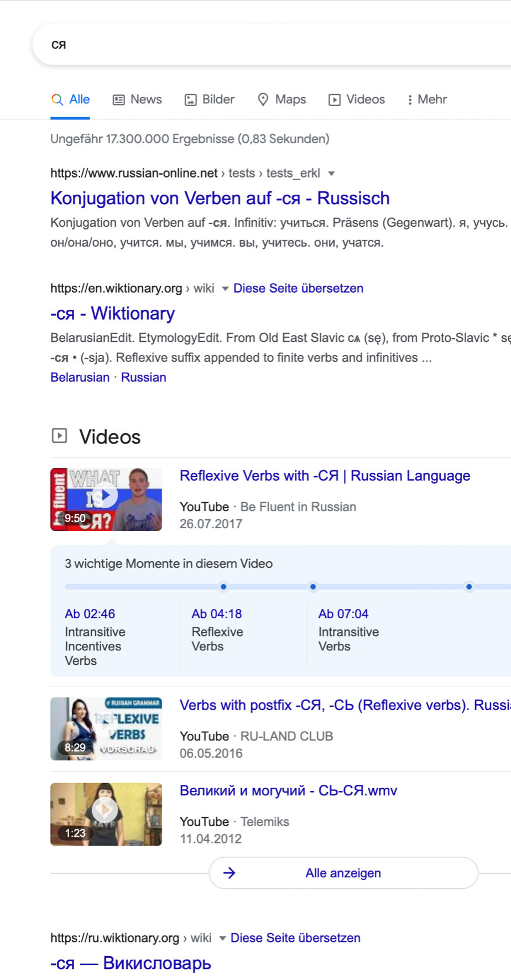
Task: Open 'Verbs with postfix -СЯ, -СЬ' video link
Action: pyautogui.click(x=345, y=705)
